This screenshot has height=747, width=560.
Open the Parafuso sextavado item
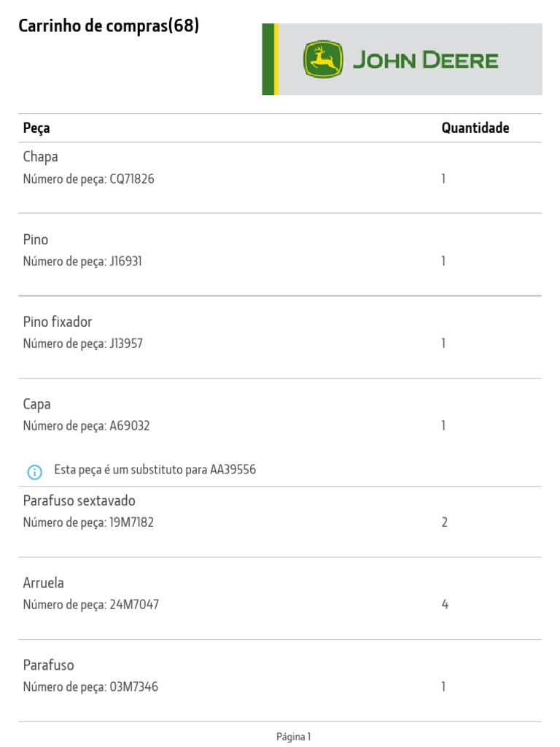[79, 501]
